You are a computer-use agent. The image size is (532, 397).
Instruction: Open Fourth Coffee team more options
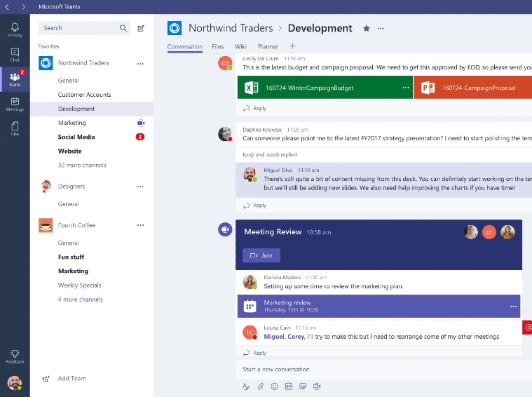tap(140, 225)
